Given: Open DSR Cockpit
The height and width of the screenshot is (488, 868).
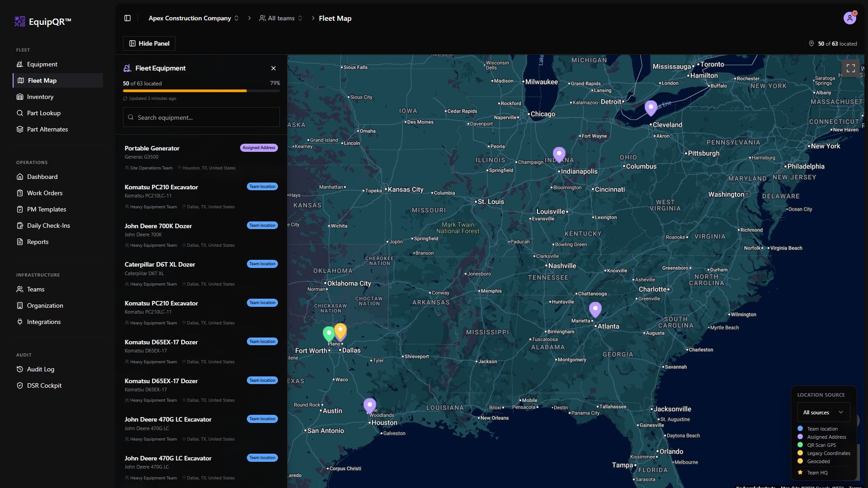Looking at the screenshot, I should (58, 385).
